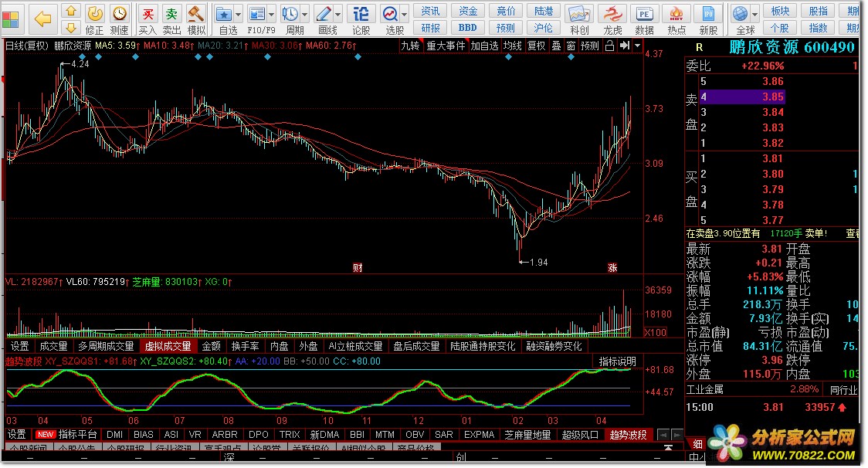Click the jump-to-end arrow icon on chart bar
This screenshot has height=468, width=868.
[625, 46]
